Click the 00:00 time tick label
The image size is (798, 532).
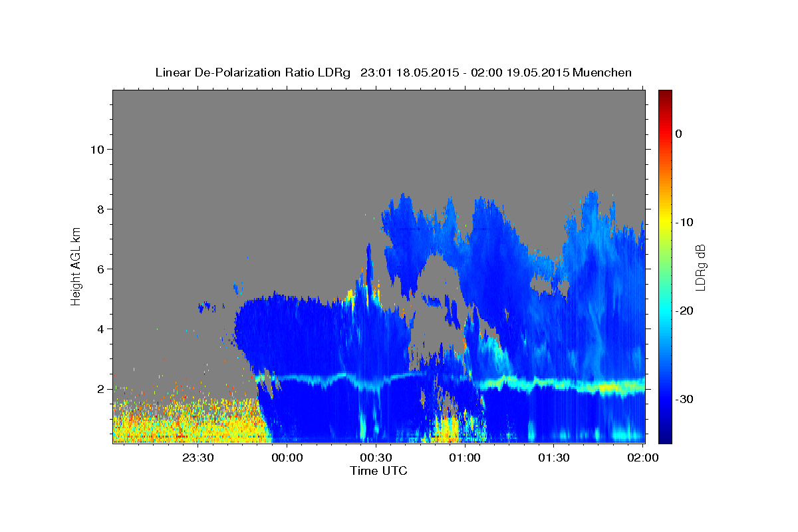pos(287,458)
